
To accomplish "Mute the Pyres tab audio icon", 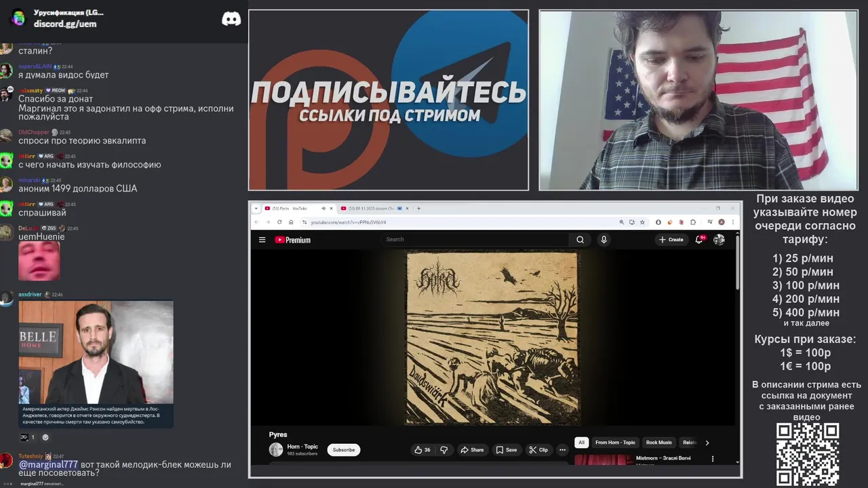I will tap(323, 208).
